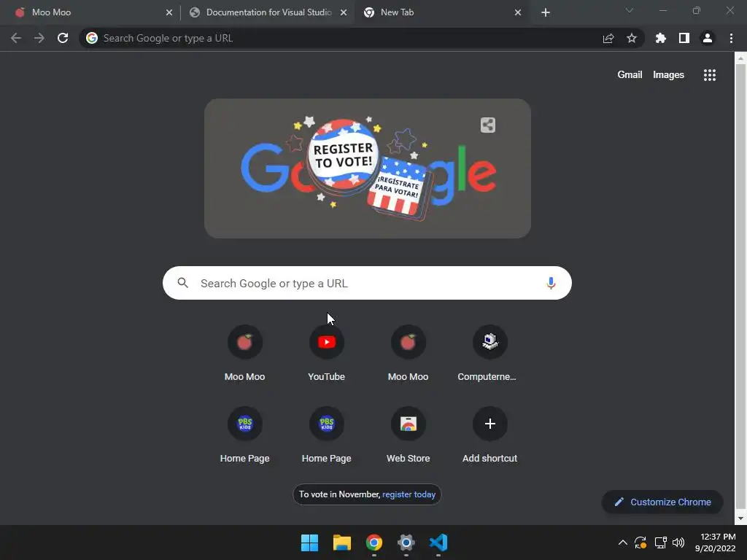Click the sync status tray icon
Screen dimensions: 747x560
tap(640, 542)
